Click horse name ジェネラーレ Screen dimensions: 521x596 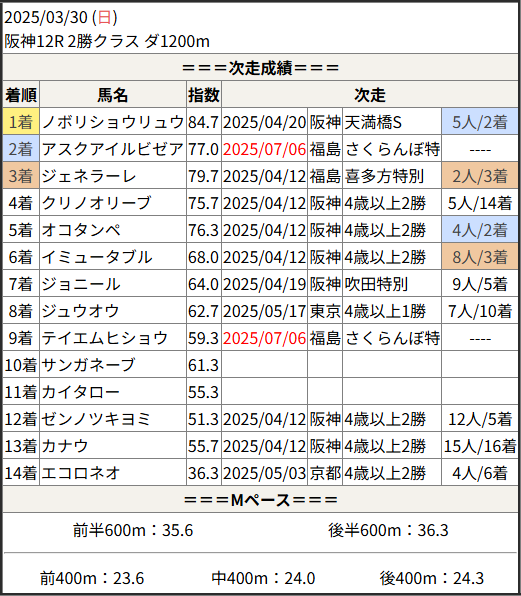tap(89, 176)
